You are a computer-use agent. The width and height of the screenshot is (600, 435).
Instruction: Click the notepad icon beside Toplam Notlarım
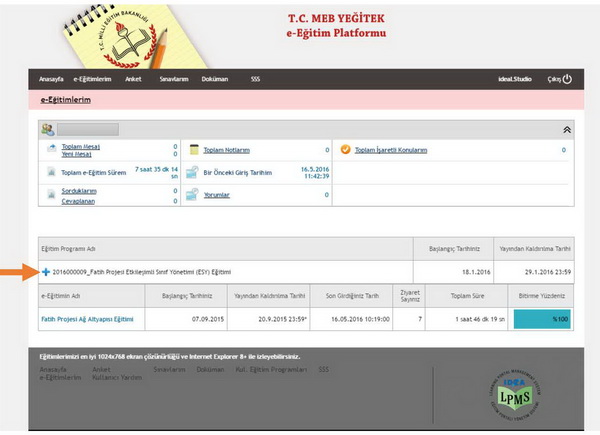[194, 150]
